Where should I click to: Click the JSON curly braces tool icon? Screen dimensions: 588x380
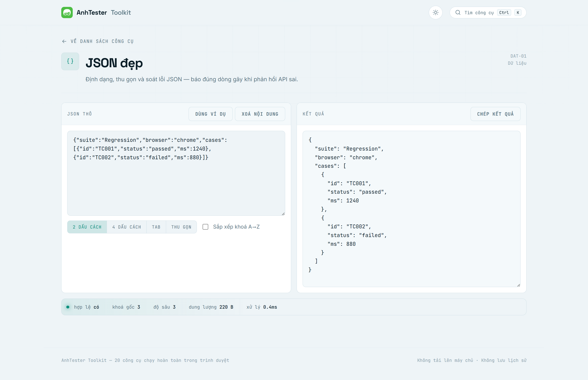coord(70,61)
